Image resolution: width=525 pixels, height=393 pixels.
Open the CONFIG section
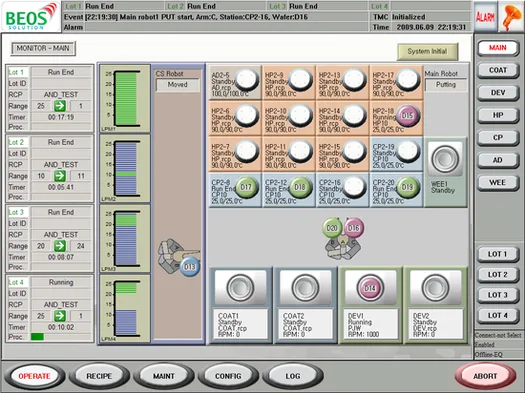pyautogui.click(x=228, y=376)
